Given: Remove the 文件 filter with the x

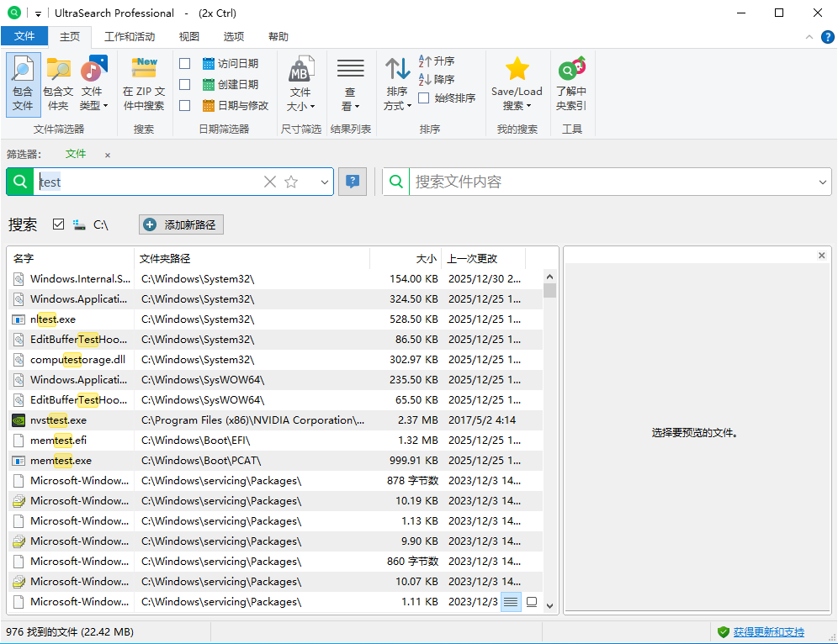Looking at the screenshot, I should (x=108, y=156).
